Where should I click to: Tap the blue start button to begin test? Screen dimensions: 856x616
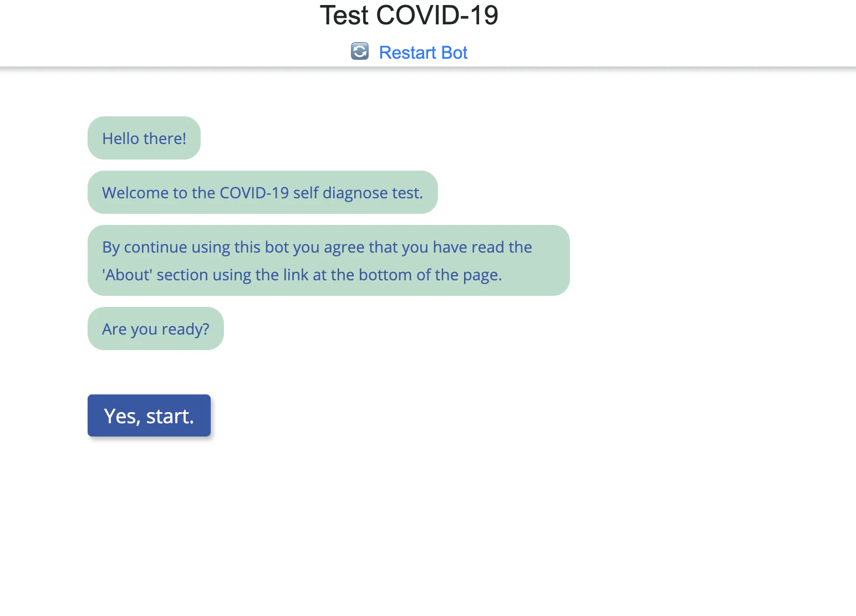point(149,415)
